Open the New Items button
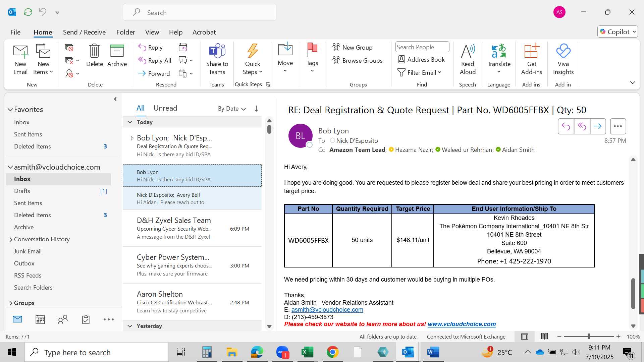This screenshot has width=644, height=362. point(43,60)
